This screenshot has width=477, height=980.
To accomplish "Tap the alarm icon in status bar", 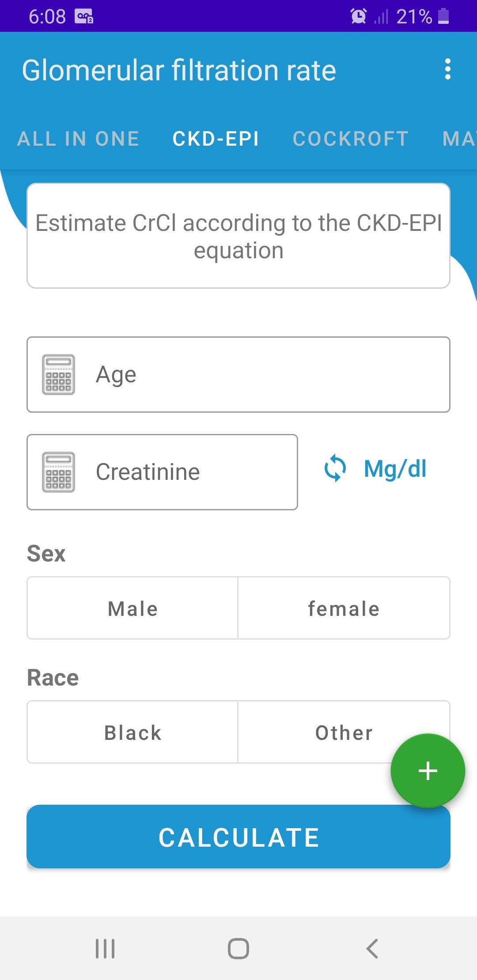I will pos(358,16).
